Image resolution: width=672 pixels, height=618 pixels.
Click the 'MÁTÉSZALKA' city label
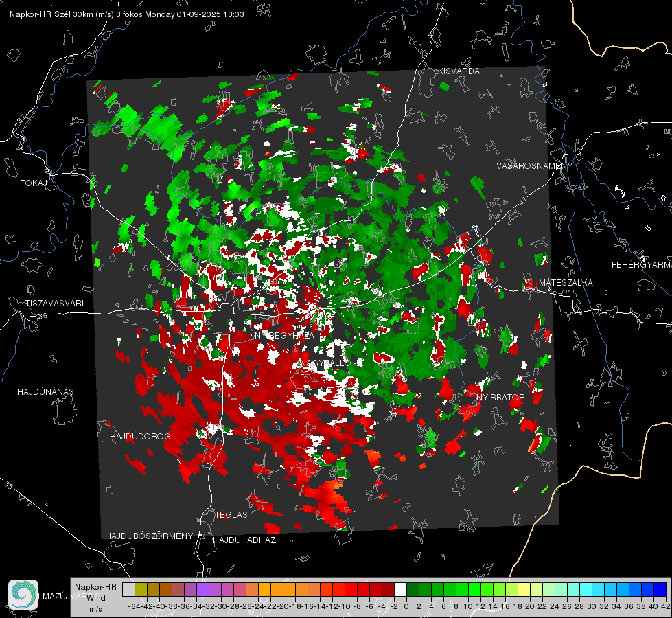[566, 283]
